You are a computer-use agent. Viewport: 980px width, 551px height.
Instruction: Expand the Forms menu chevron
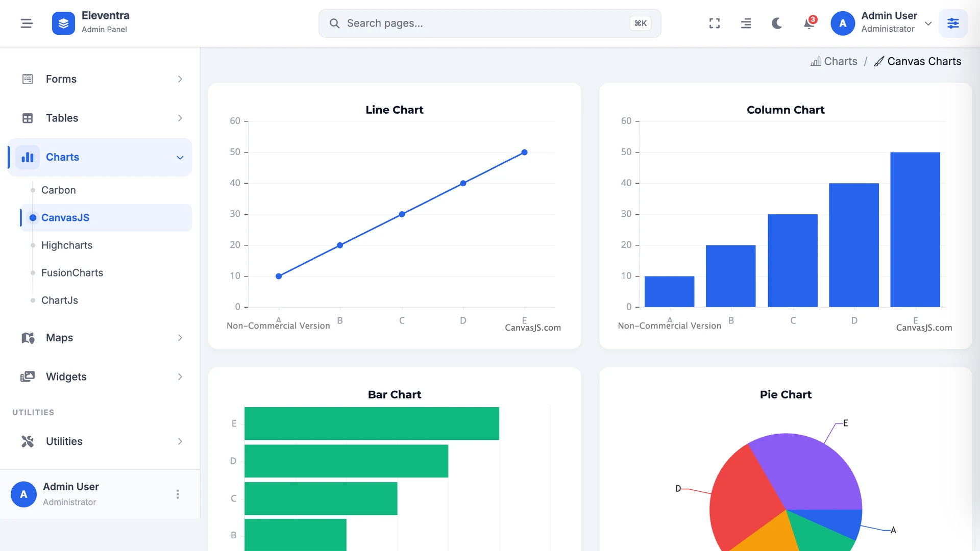coord(180,79)
